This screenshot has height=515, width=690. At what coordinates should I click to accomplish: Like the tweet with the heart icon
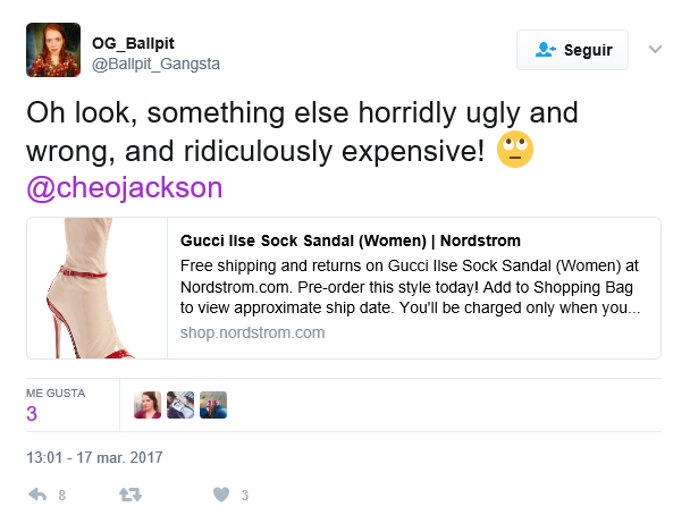pyautogui.click(x=221, y=495)
